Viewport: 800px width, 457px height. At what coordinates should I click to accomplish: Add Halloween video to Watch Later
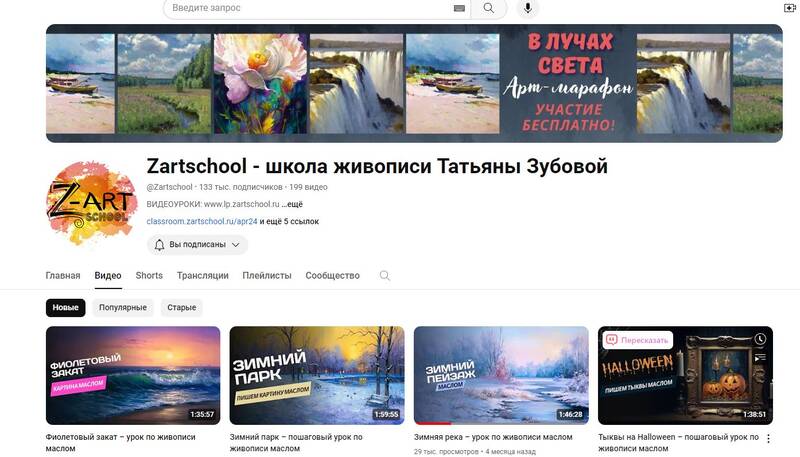[760, 339]
